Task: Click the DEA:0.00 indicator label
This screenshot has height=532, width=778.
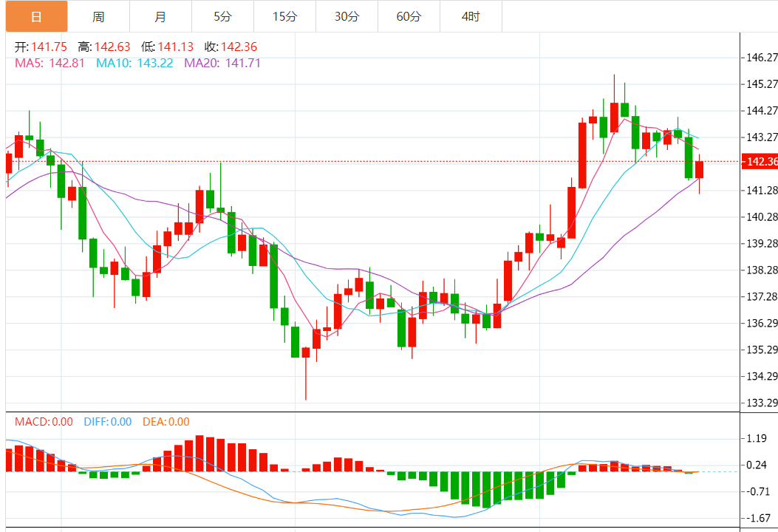Action: point(166,422)
